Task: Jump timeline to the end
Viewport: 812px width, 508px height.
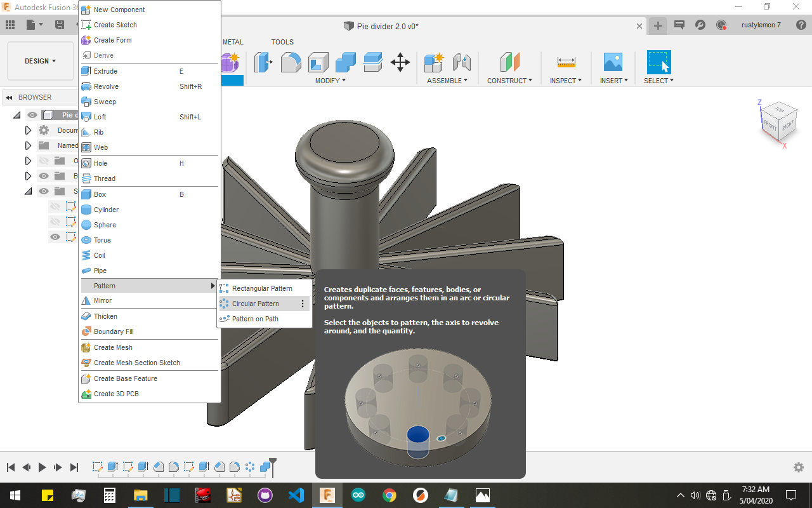Action: (x=74, y=467)
